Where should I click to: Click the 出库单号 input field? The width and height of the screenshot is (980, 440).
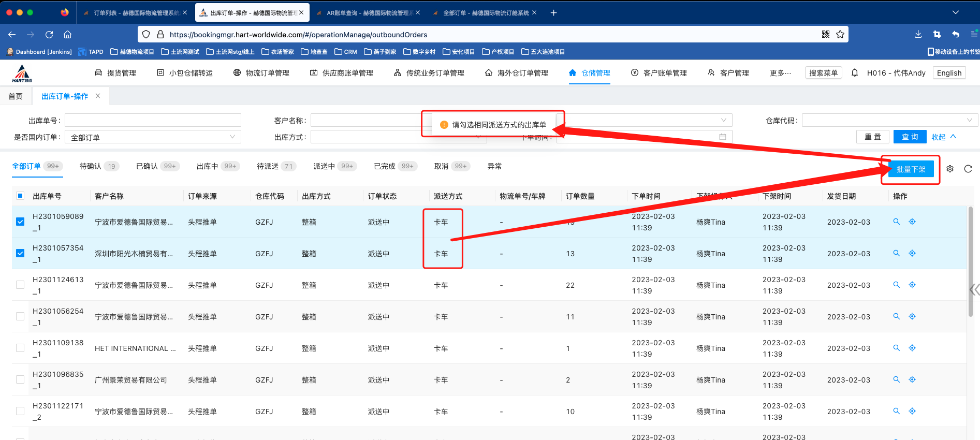click(x=153, y=120)
